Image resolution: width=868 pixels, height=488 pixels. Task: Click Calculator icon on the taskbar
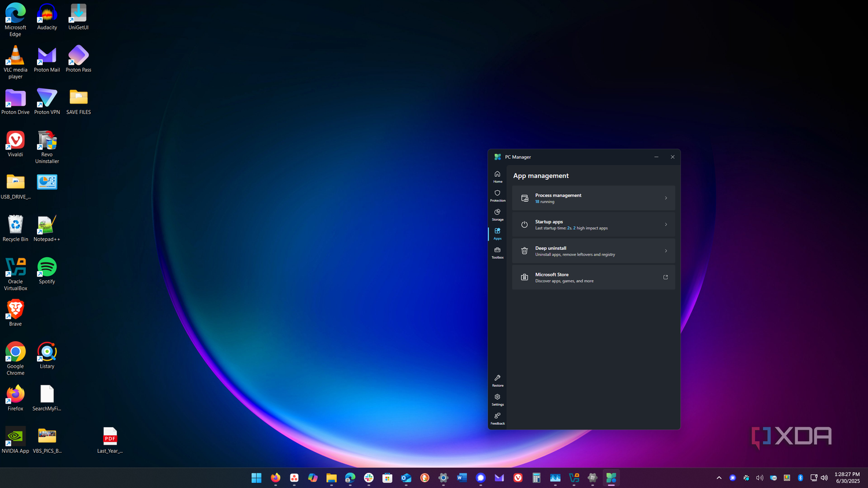tap(536, 478)
